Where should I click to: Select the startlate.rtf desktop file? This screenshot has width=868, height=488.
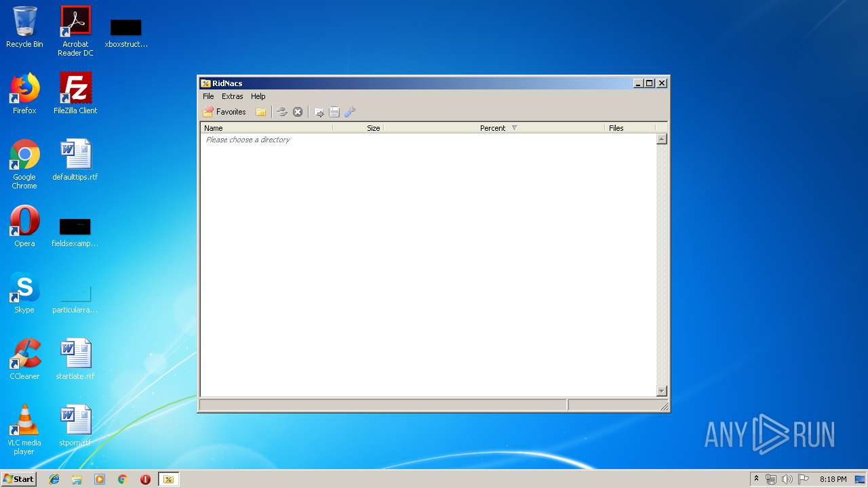pyautogui.click(x=75, y=359)
